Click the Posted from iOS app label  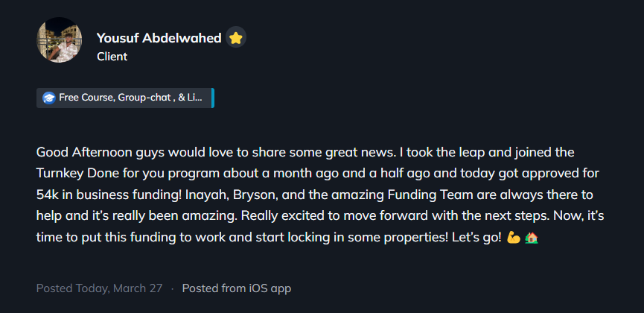point(236,288)
